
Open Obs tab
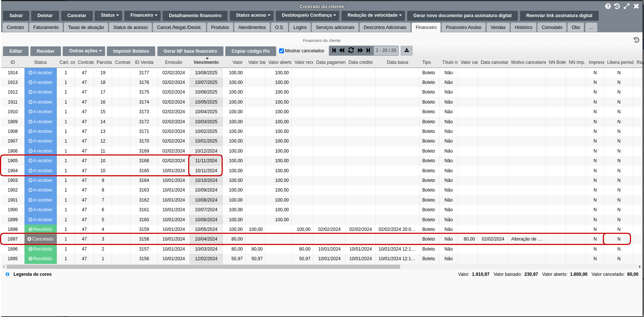click(x=576, y=27)
